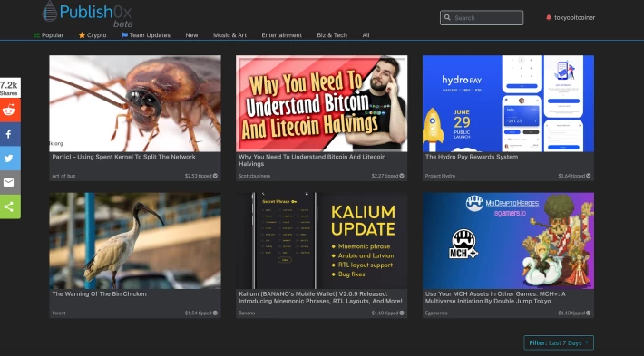Go to the New posts category

[191, 34]
